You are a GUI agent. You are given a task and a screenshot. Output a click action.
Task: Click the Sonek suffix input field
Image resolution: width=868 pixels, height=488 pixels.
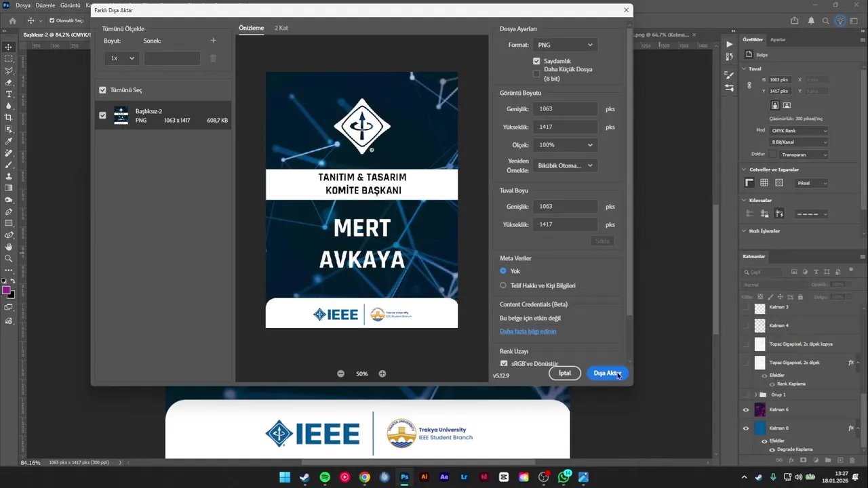coord(172,58)
